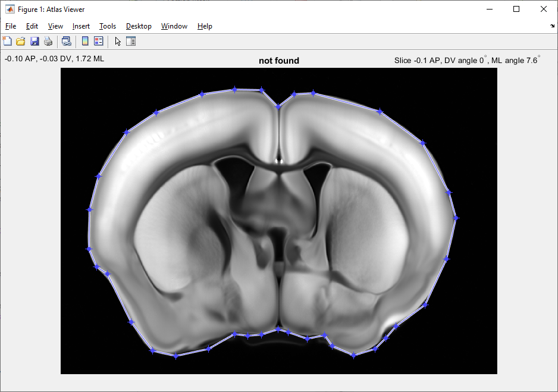Open the Tools menu

click(108, 26)
